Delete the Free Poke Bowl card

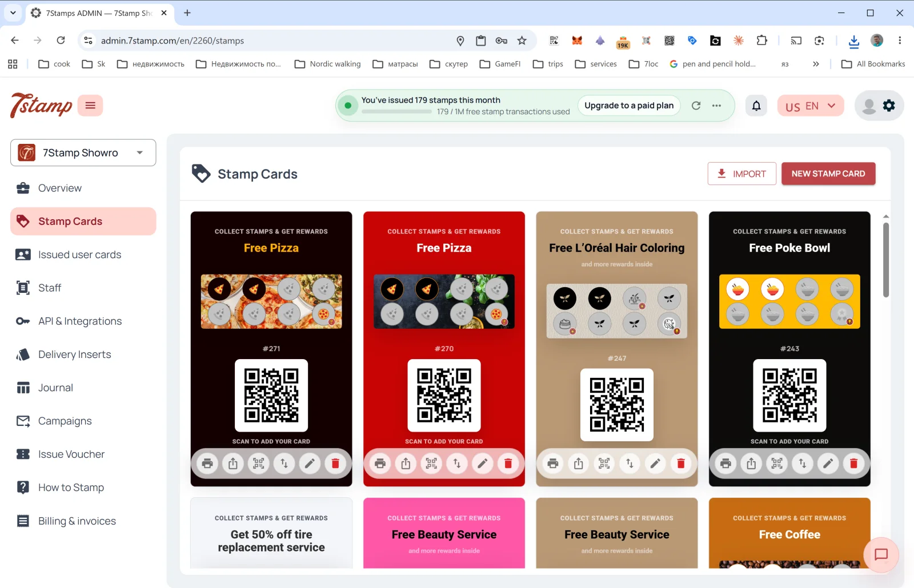tap(853, 464)
